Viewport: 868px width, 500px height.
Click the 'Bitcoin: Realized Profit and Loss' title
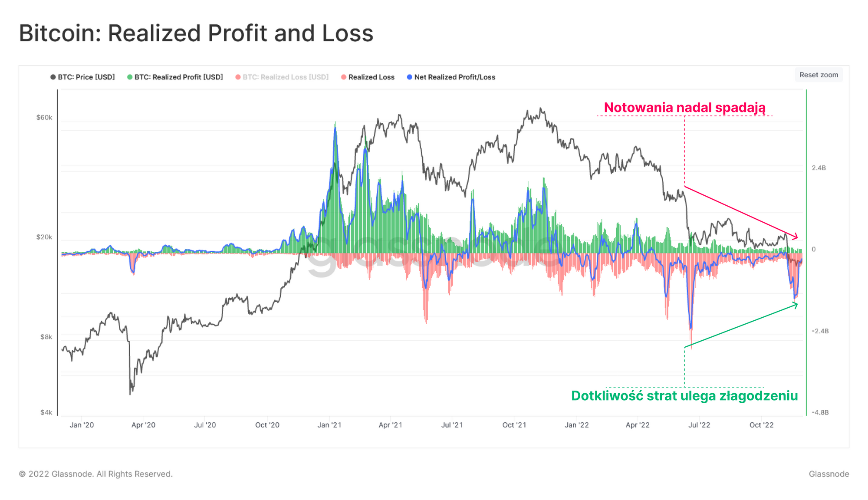pos(196,33)
